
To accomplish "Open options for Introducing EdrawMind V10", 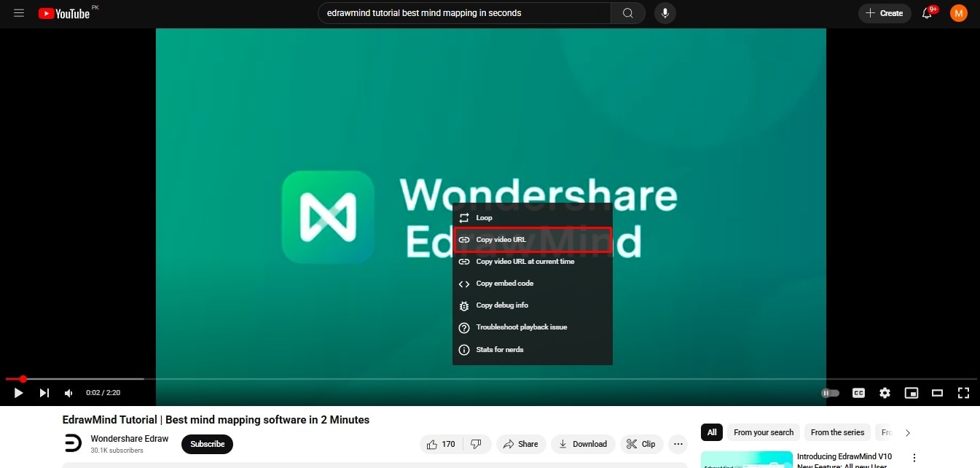I will pyautogui.click(x=915, y=458).
